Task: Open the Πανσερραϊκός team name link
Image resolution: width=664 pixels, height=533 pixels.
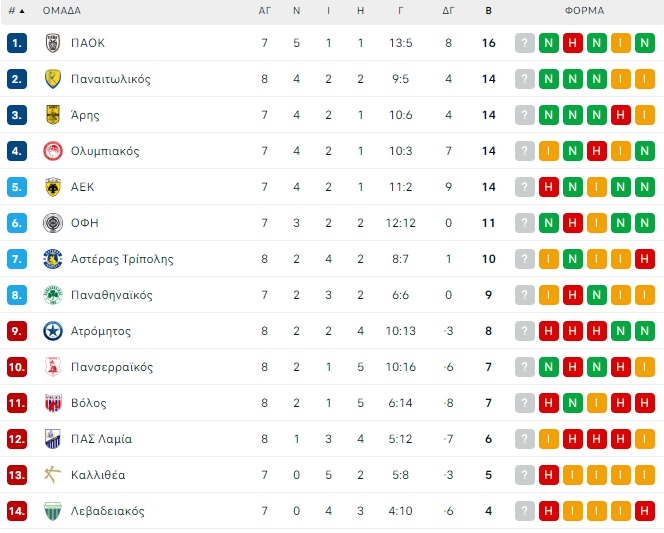Action: tap(112, 367)
